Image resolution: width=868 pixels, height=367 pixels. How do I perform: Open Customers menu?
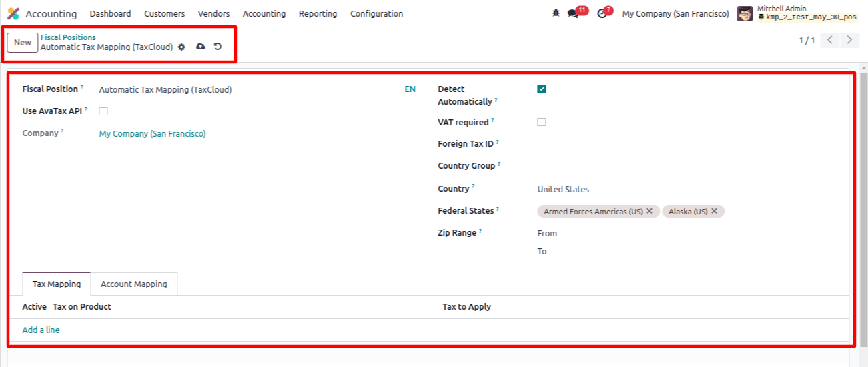(165, 13)
